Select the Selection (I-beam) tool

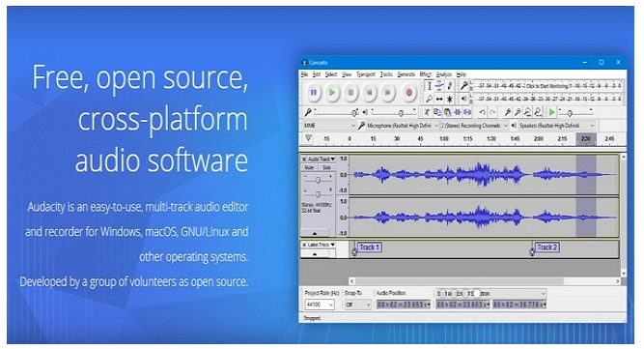click(429, 86)
